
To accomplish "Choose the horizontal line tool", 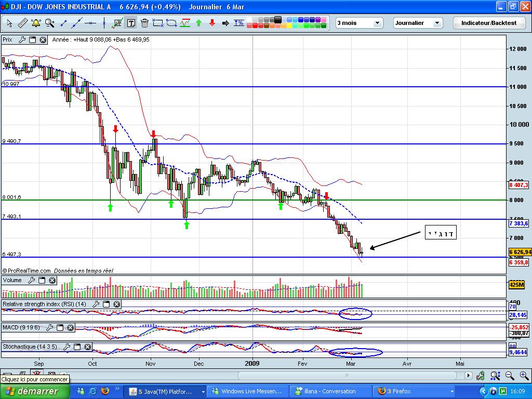I will tap(90, 23).
